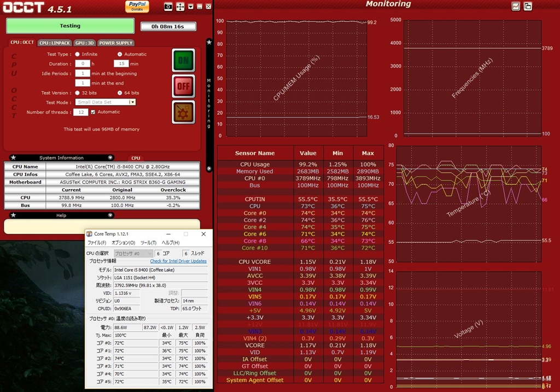
Task: Click the green Testing status bar
Action: 70,26
